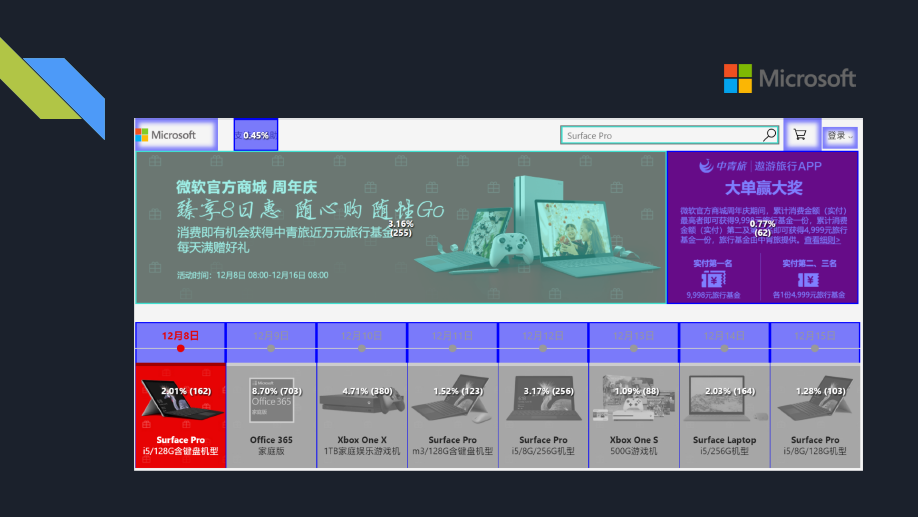Switch to the 12月12日 date tab
The width and height of the screenshot is (918, 517).
click(x=543, y=337)
